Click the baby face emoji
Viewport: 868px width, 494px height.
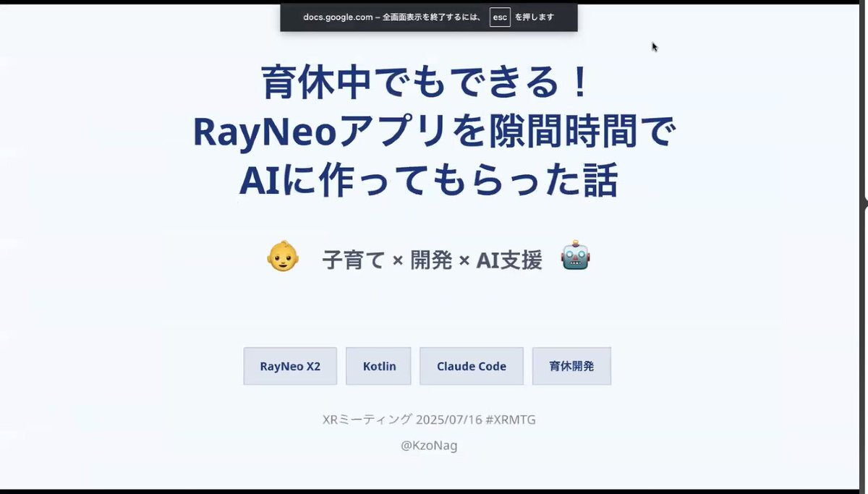(x=283, y=257)
